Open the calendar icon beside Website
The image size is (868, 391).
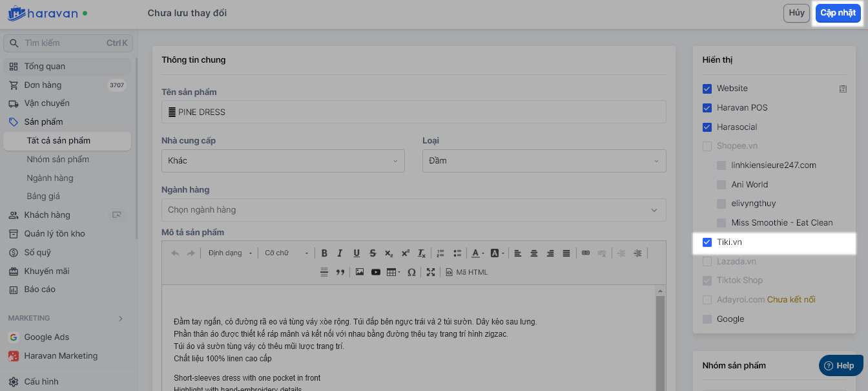pyautogui.click(x=843, y=89)
